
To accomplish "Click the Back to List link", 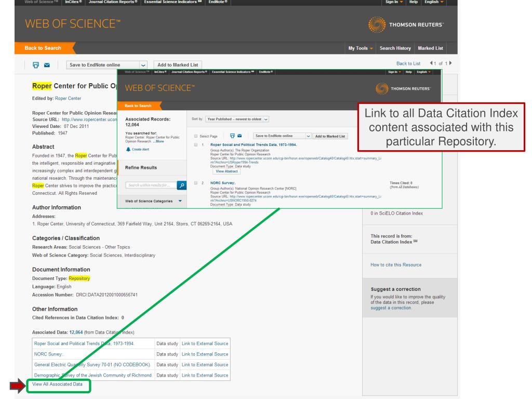I will (408, 63).
